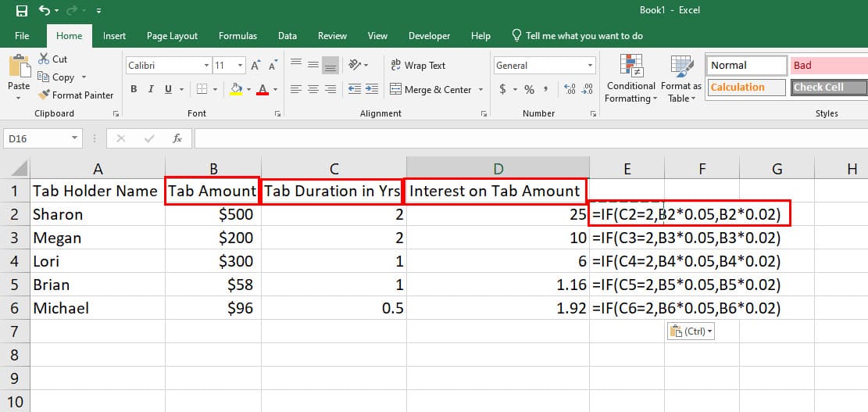Select Middle Align in the Alignment group
Image resolution: width=868 pixels, height=412 pixels.
point(313,65)
